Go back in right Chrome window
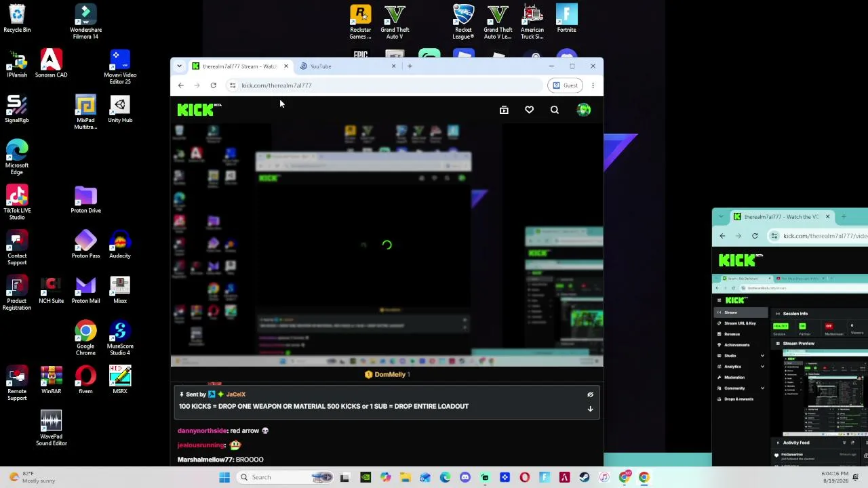Image resolution: width=868 pixels, height=488 pixels. (x=722, y=236)
